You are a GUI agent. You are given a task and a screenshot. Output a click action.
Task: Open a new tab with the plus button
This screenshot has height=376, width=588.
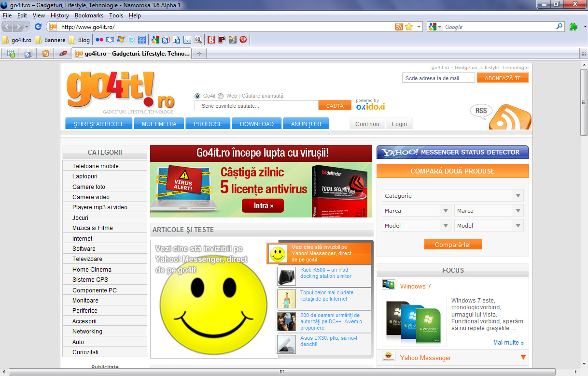coord(199,54)
